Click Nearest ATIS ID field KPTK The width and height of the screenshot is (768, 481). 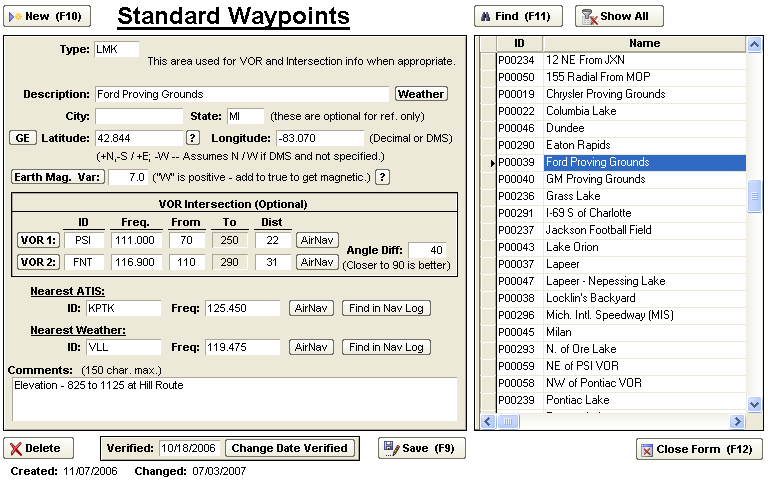pos(123,308)
